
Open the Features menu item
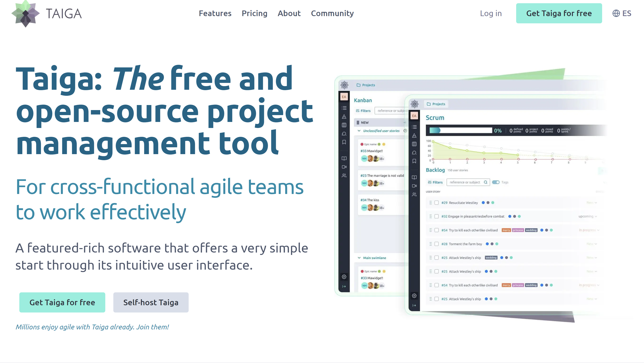click(215, 13)
